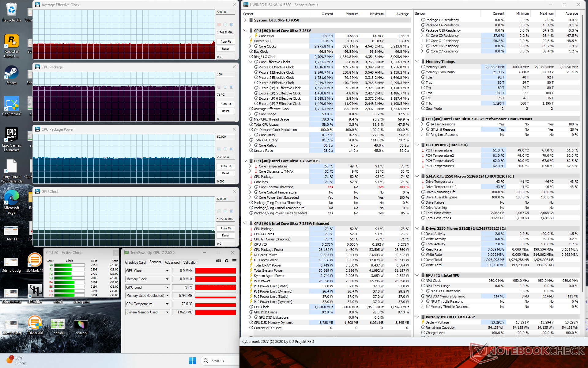Expand the System: DELL XPS 13 9350 node
Screen dimensions: 588x368
click(245, 20)
